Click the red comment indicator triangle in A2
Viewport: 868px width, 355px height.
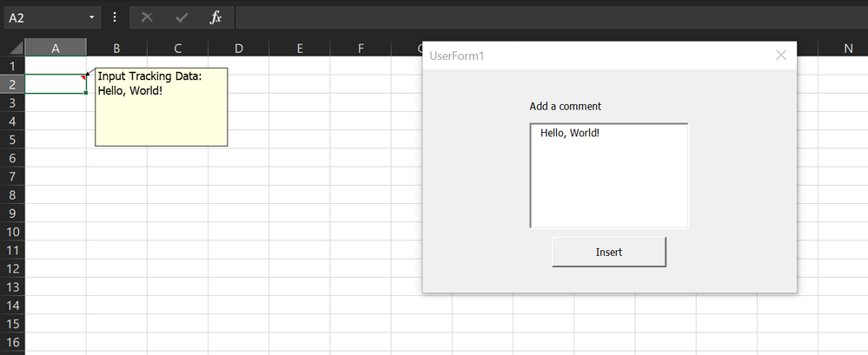click(83, 77)
